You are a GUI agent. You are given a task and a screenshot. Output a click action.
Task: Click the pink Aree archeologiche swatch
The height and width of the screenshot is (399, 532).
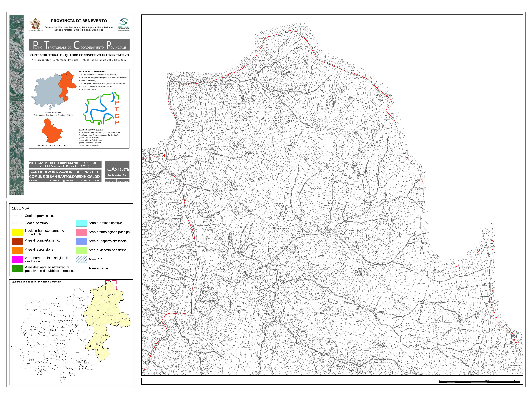click(82, 232)
